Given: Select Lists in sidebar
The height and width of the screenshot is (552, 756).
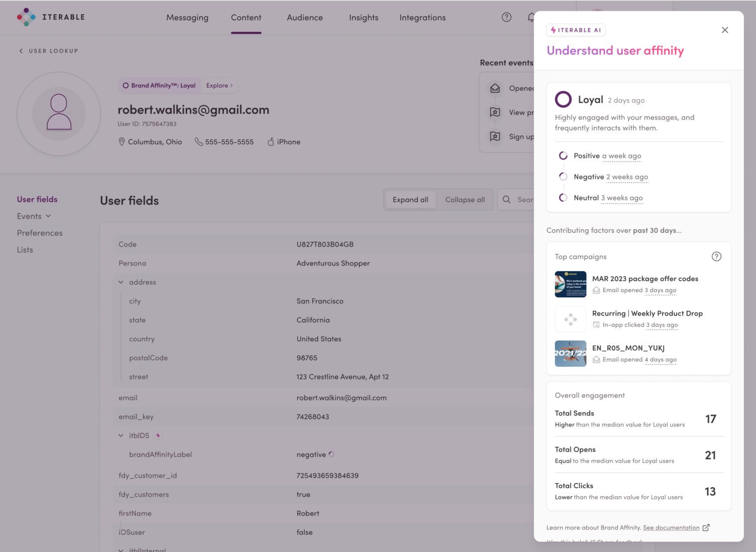Looking at the screenshot, I should pyautogui.click(x=25, y=250).
